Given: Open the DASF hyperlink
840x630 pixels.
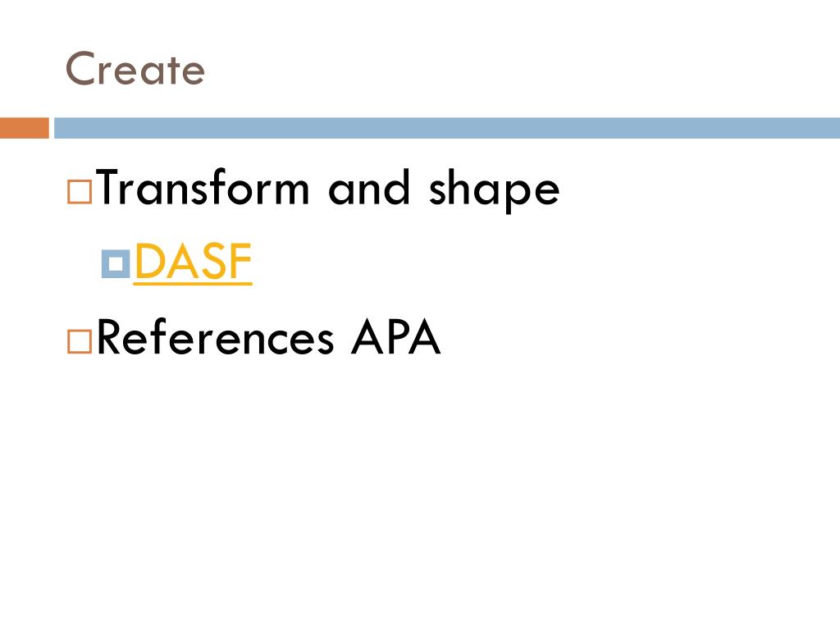Looking at the screenshot, I should pos(193,262).
